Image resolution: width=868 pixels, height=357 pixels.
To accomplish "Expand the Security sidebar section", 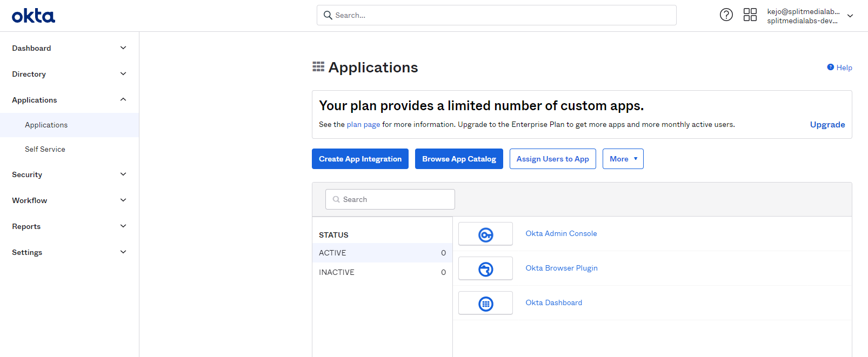I will coord(123,174).
